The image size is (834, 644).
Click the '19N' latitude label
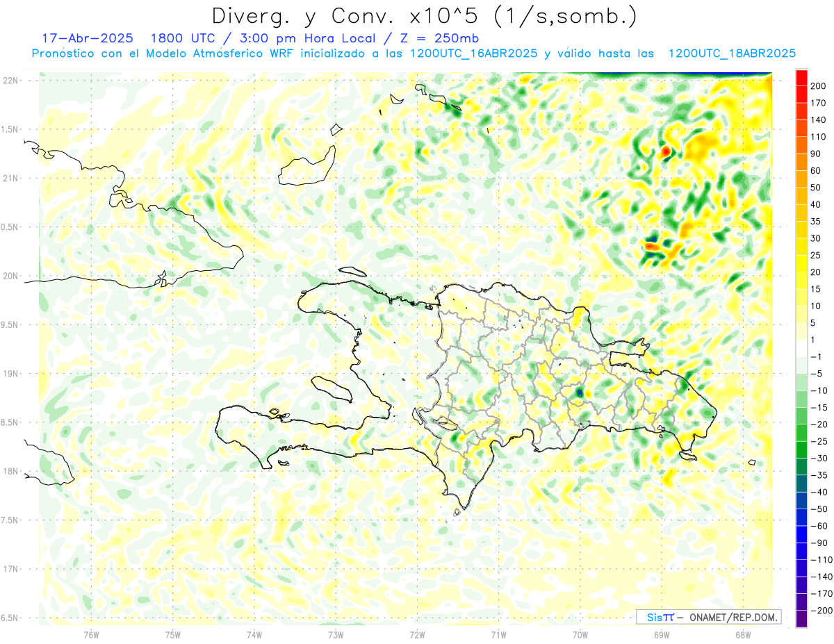coord(10,374)
